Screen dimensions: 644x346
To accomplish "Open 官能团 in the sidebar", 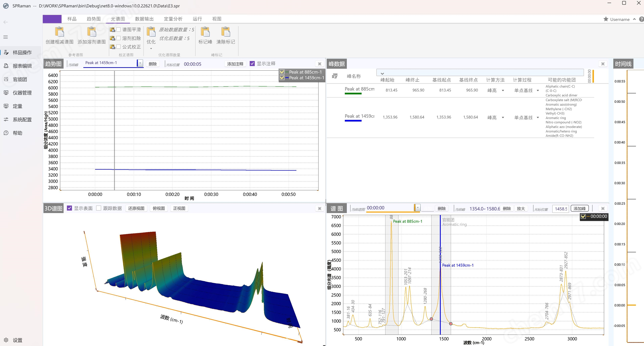I will pyautogui.click(x=20, y=79).
